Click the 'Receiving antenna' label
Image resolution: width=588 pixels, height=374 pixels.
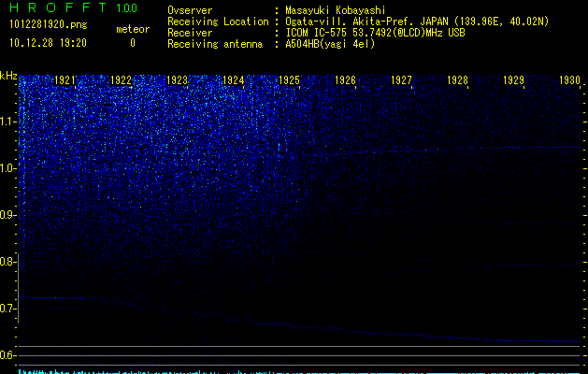tap(215, 44)
